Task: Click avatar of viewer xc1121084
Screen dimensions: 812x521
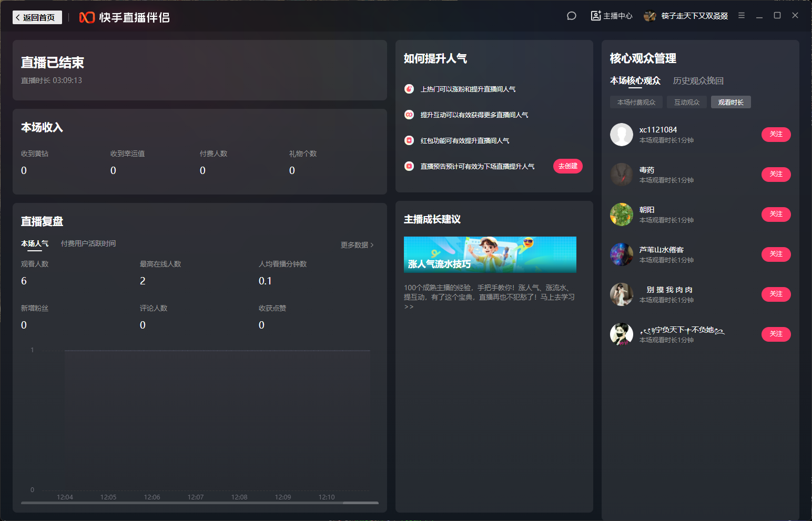Action: (x=622, y=135)
